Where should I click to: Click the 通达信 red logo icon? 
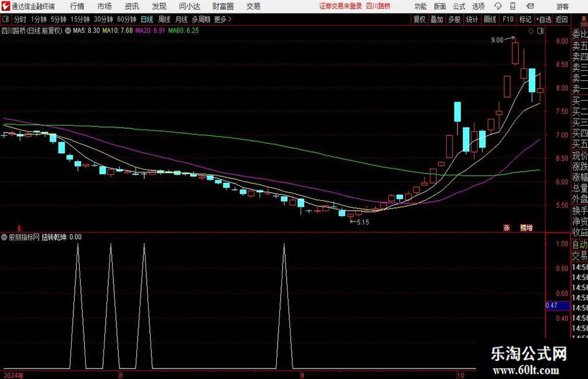6,6
